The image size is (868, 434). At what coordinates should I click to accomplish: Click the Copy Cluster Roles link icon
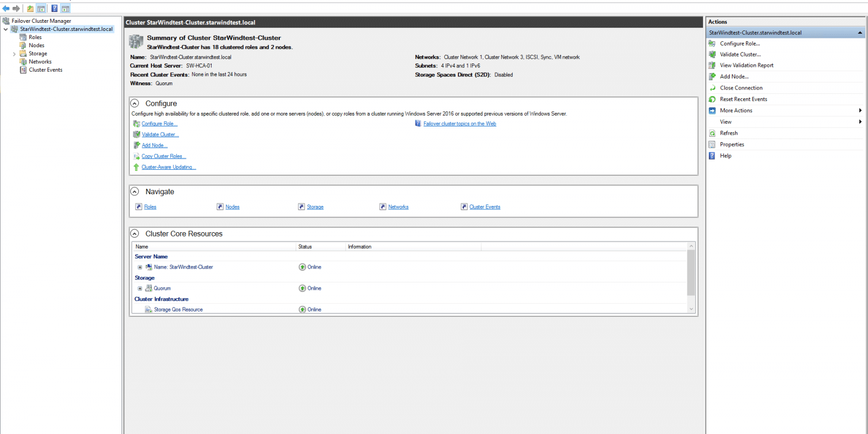(137, 156)
